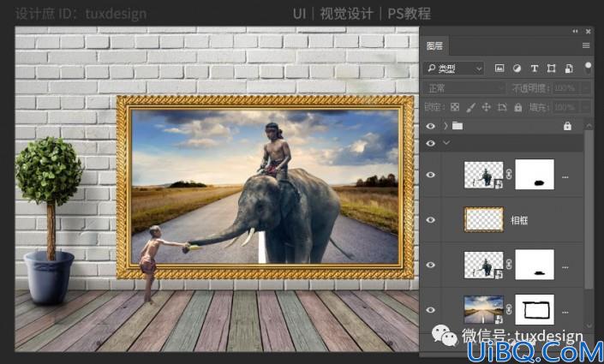Select upper elephant layer mask thumbnail
The height and width of the screenshot is (364, 604).
pyautogui.click(x=535, y=175)
